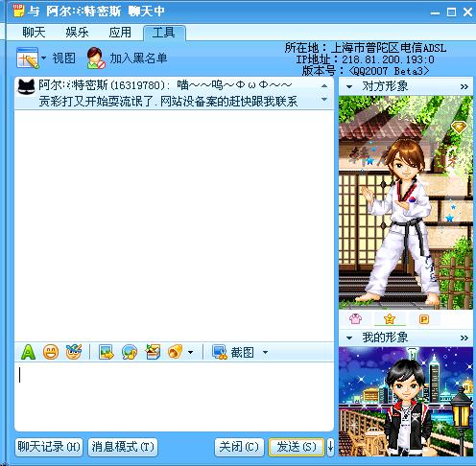
Task: Click the IP地址 218.81.200.193:0 text
Action: coord(365,59)
